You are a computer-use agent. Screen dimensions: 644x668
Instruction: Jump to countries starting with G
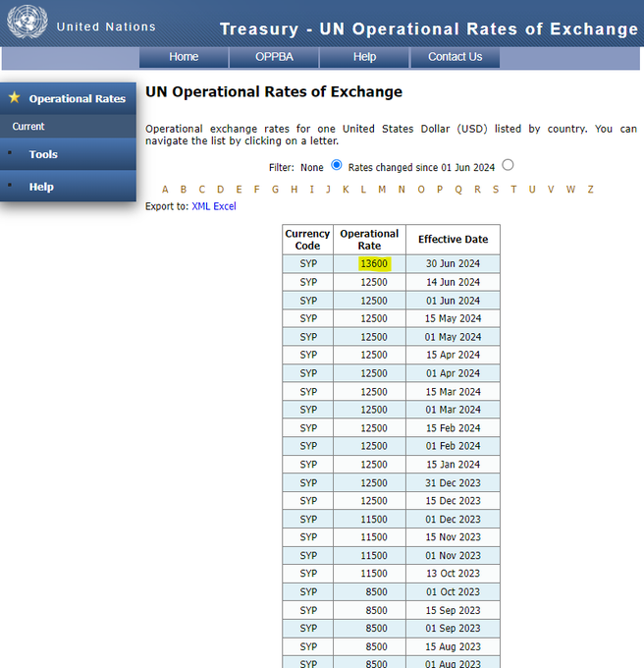276,190
